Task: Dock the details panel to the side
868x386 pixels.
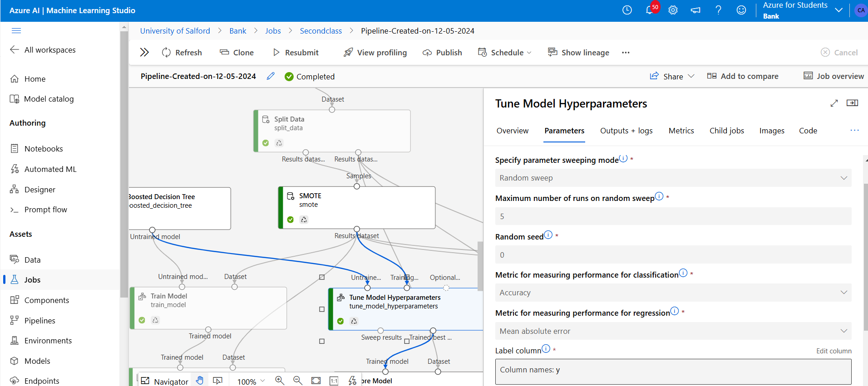Action: coord(852,103)
